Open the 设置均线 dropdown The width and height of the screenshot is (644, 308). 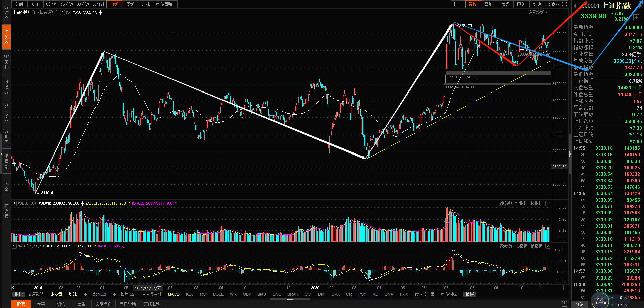pos(538,12)
